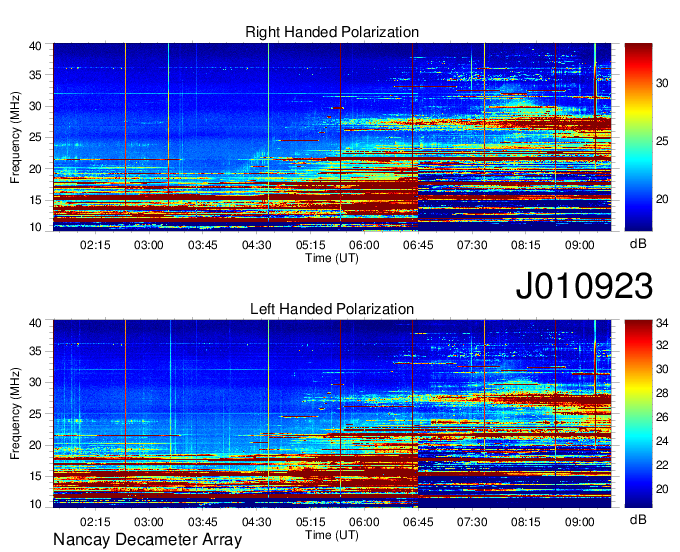Click the 30 MHz tick on Right Handed frequency axis

(35, 106)
